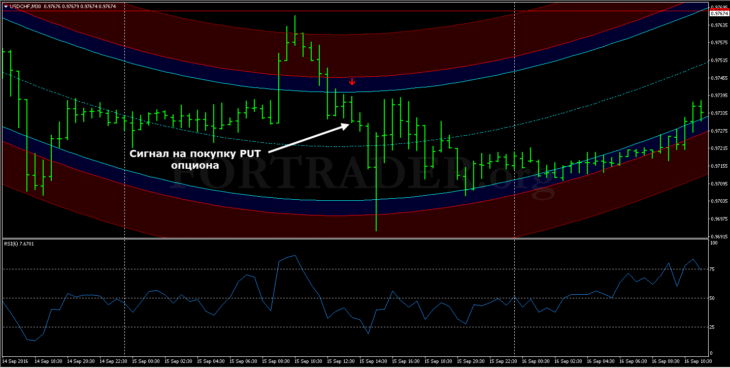Click the RSI 50 level label
This screenshot has height=368, width=730.
point(713,298)
